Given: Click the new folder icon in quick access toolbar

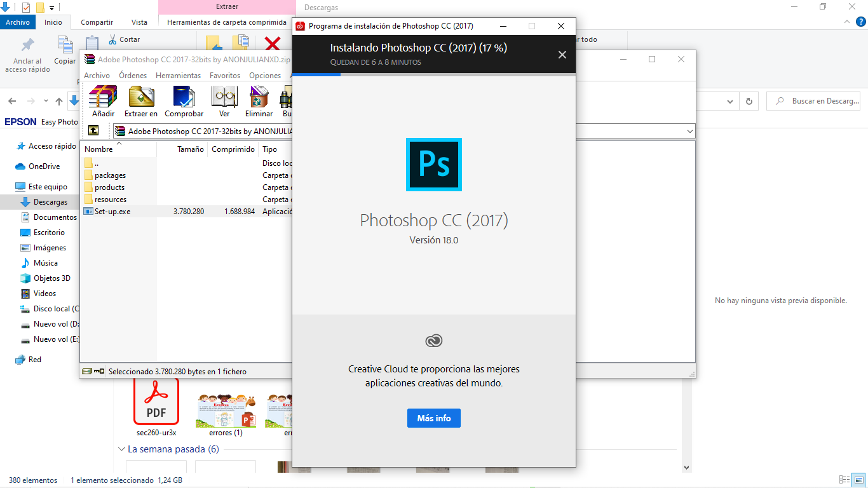Looking at the screenshot, I should 40,8.
